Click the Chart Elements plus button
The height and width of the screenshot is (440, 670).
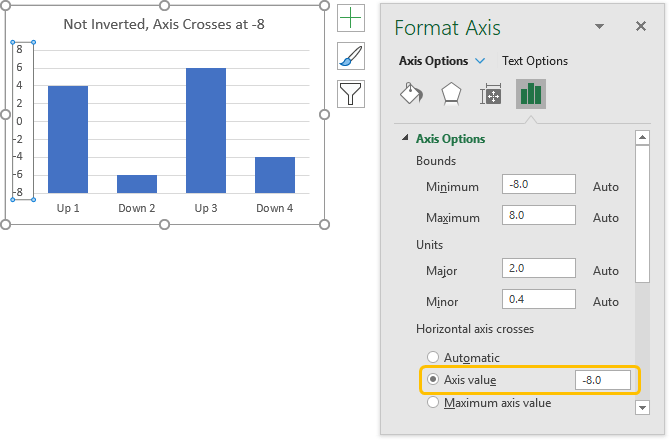pos(351,19)
